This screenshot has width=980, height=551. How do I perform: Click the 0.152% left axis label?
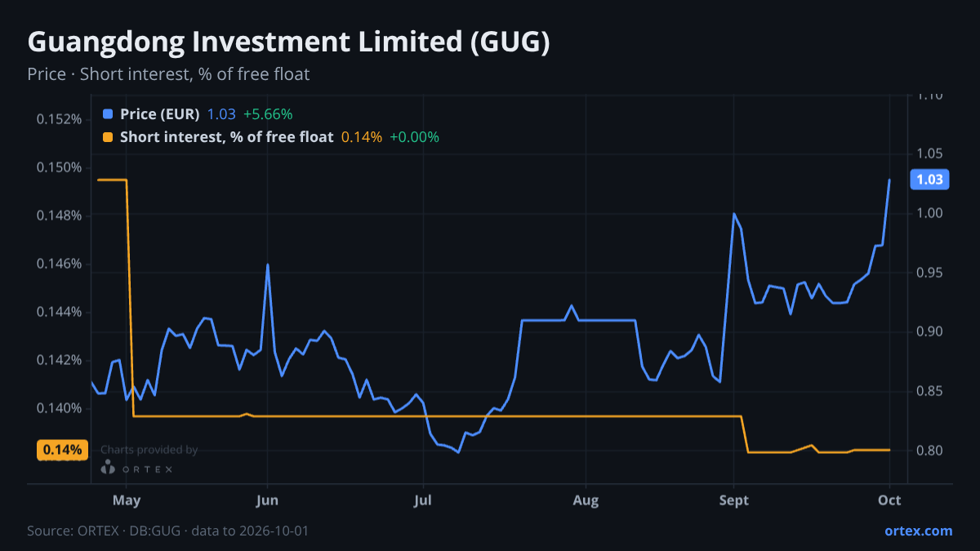60,119
